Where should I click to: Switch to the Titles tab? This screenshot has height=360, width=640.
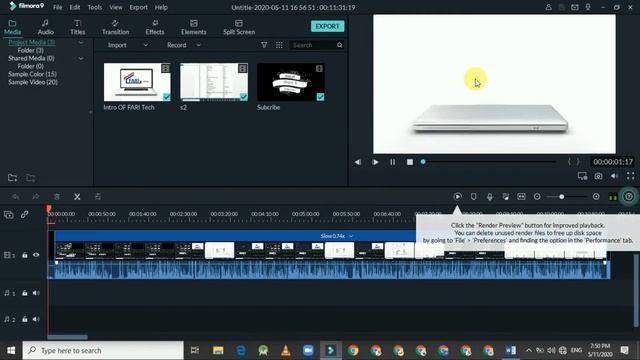point(78,27)
